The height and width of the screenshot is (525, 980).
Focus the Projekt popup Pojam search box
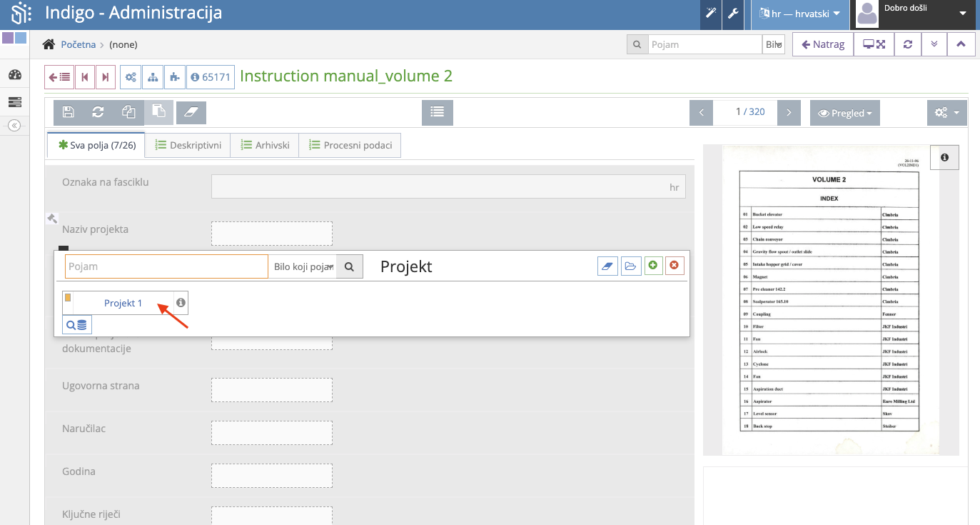(167, 266)
